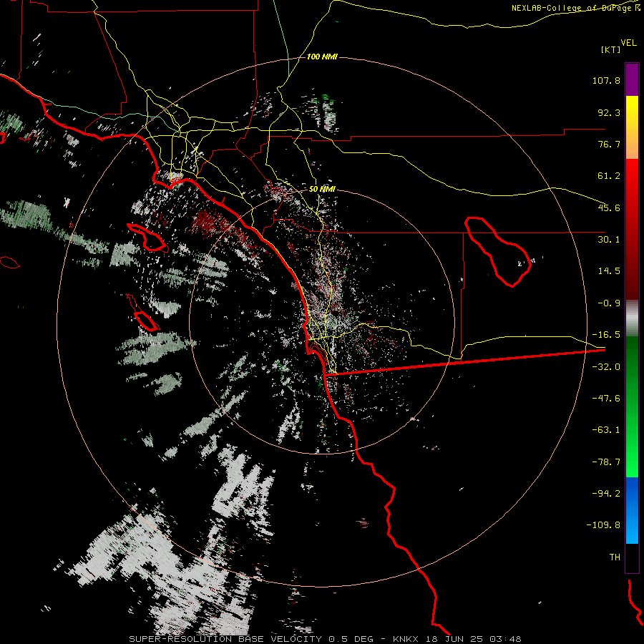The image size is (644, 644).
Task: Select the -94.2 velocity scale value
Action: pyautogui.click(x=606, y=494)
